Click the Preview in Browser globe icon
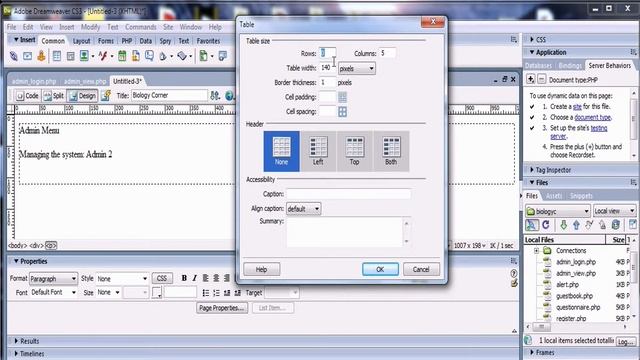 (229, 96)
